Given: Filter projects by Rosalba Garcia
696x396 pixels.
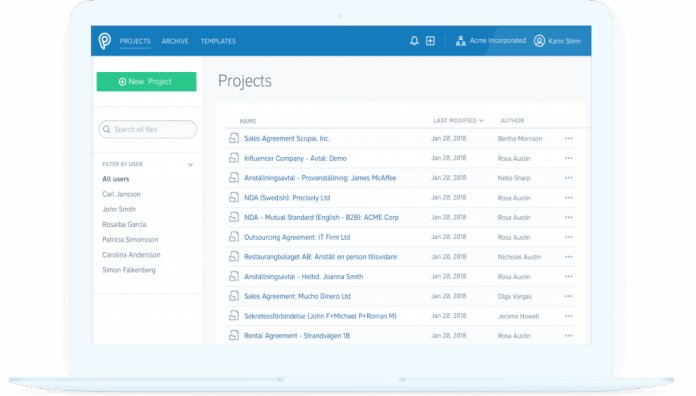Looking at the screenshot, I should (124, 224).
